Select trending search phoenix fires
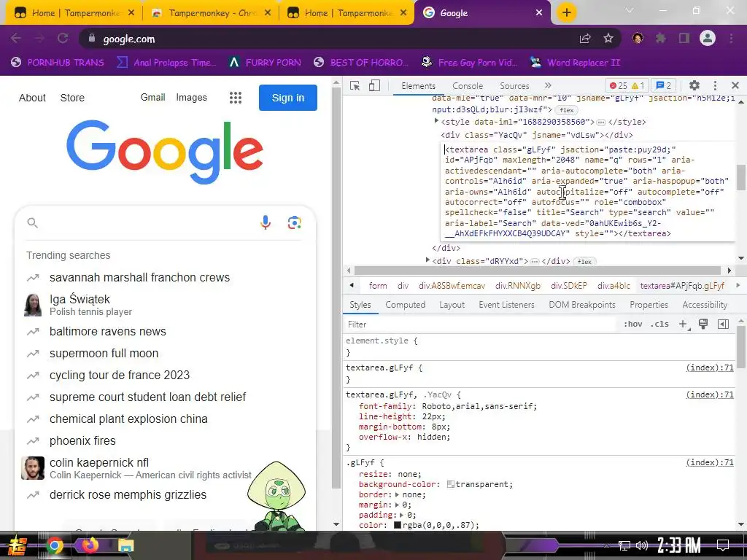This screenshot has width=747, height=560. [82, 440]
